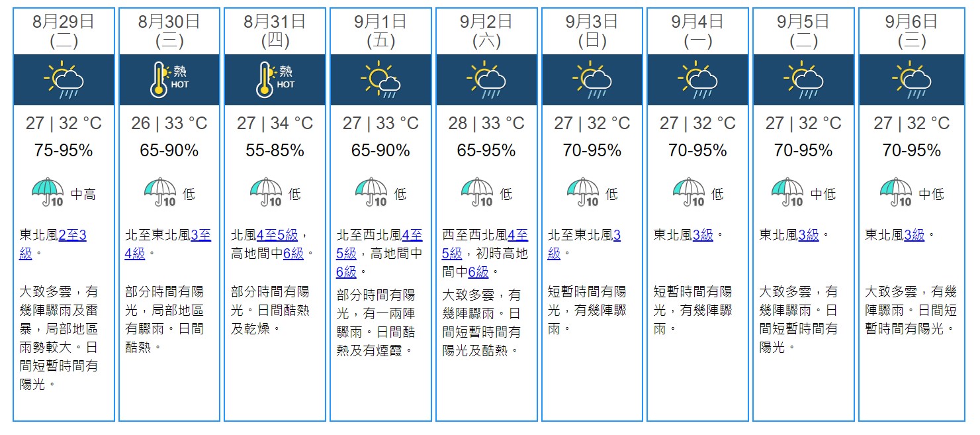Screen dimensions: 980x435
Task: Click the umbrella icon for September 5
Action: click(787, 193)
